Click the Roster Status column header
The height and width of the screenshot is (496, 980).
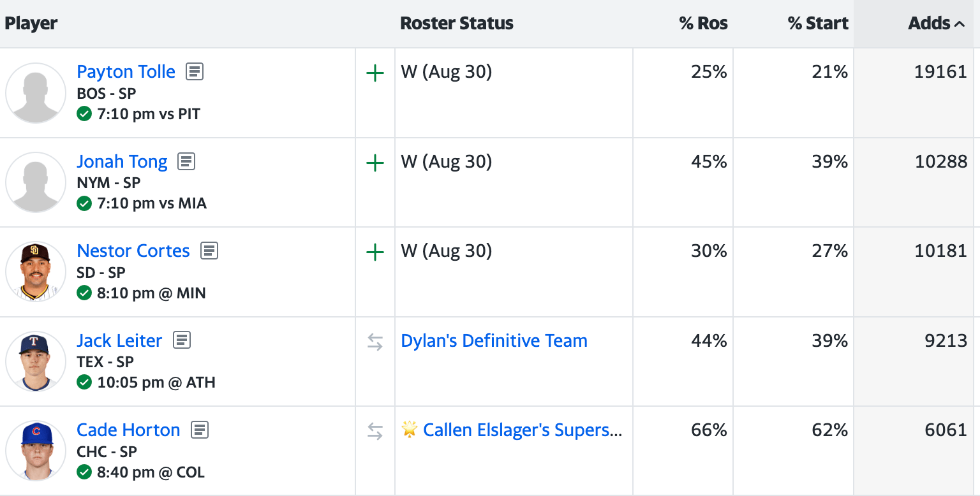(x=456, y=24)
